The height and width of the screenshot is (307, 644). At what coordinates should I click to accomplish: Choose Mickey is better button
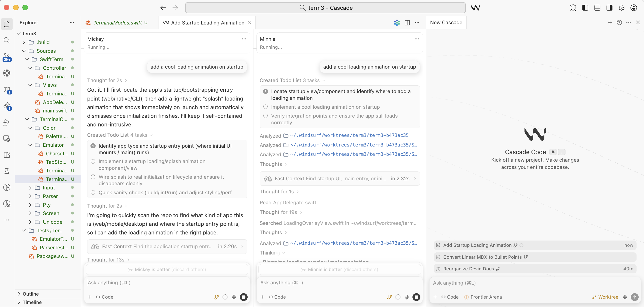click(x=167, y=269)
